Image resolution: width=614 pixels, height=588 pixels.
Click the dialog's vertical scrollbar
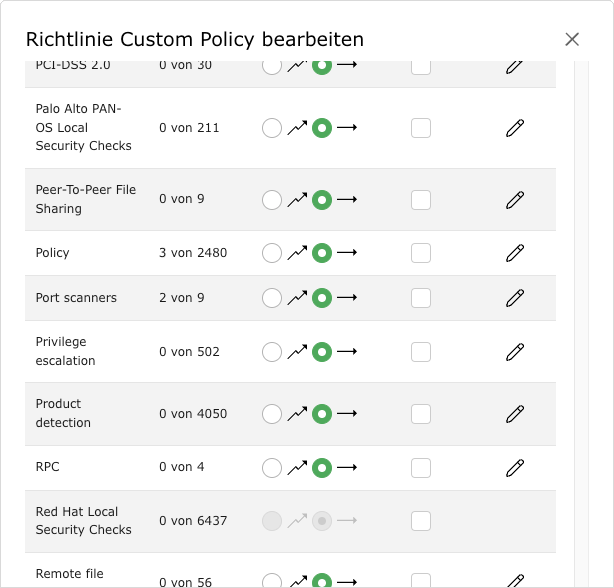(581, 300)
